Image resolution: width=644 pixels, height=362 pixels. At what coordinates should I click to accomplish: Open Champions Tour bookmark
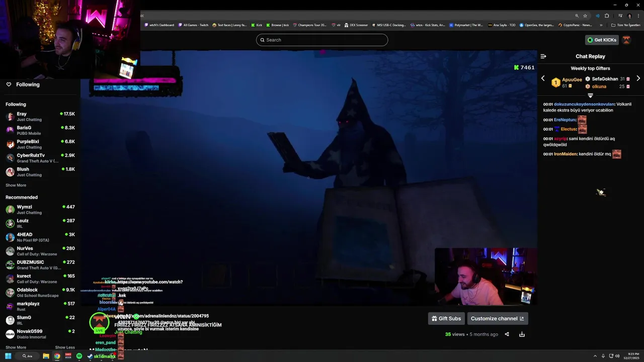pos(310,25)
